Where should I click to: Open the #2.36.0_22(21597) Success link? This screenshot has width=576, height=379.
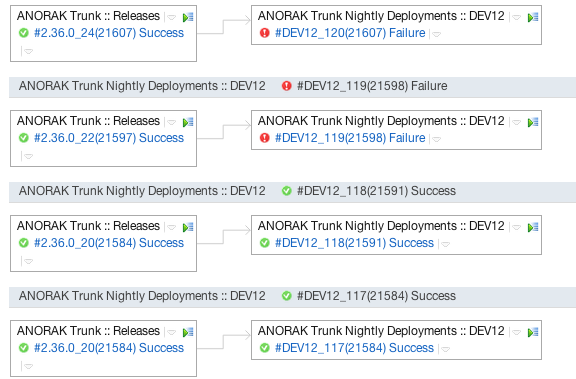(109, 138)
